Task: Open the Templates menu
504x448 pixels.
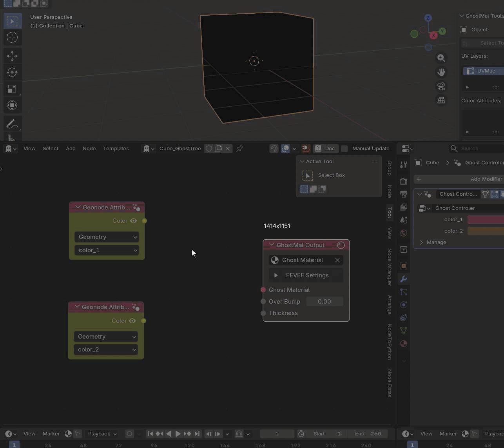Action: [x=116, y=148]
